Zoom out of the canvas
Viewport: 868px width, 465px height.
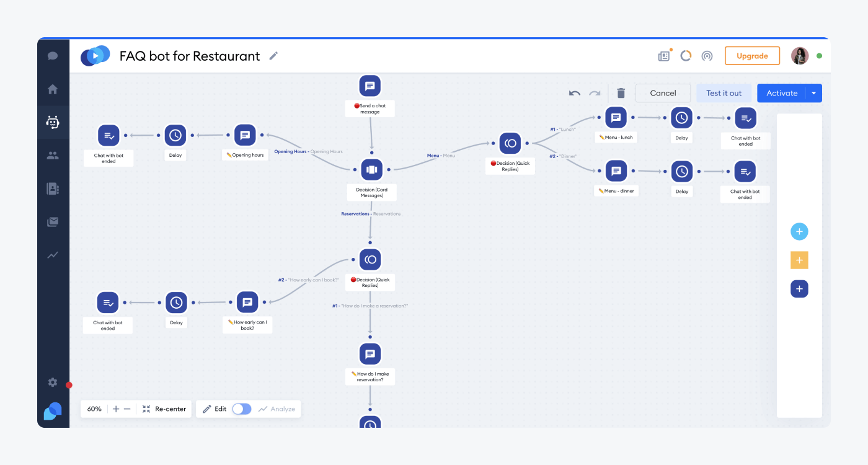127,409
